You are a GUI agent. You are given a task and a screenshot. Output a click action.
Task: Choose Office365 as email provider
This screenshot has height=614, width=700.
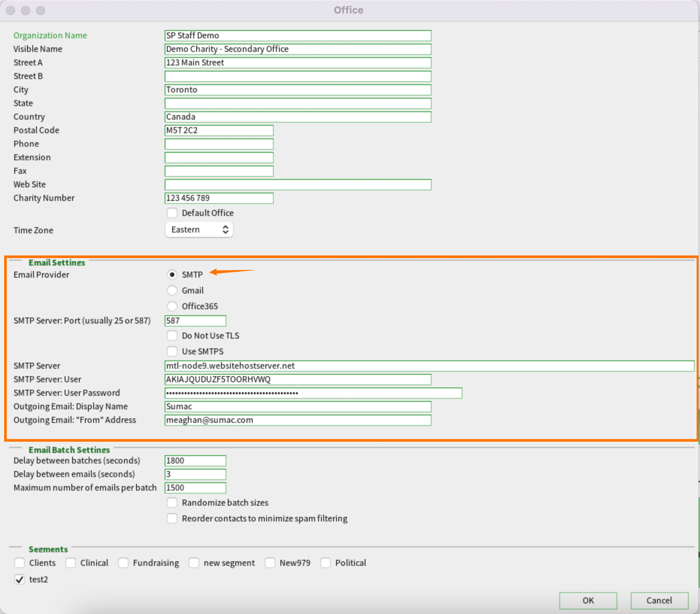pos(172,306)
